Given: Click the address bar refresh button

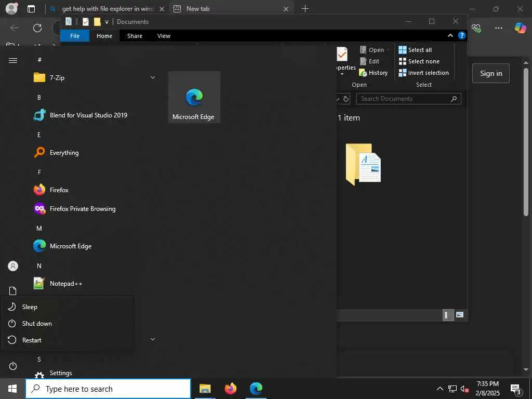Looking at the screenshot, I should click(x=345, y=99).
